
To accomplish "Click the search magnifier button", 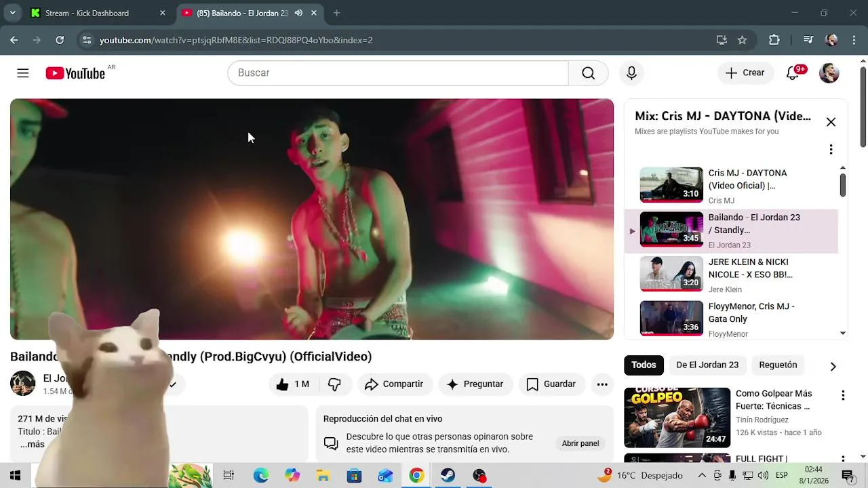I will [x=588, y=73].
